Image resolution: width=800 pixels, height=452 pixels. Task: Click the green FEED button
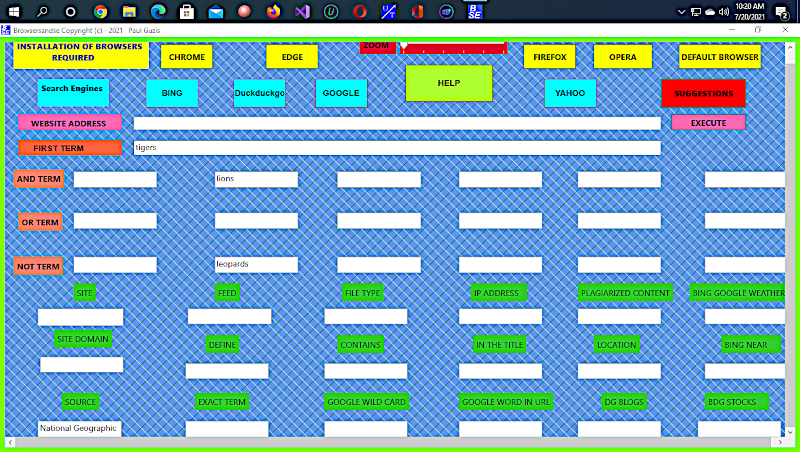coord(227,293)
